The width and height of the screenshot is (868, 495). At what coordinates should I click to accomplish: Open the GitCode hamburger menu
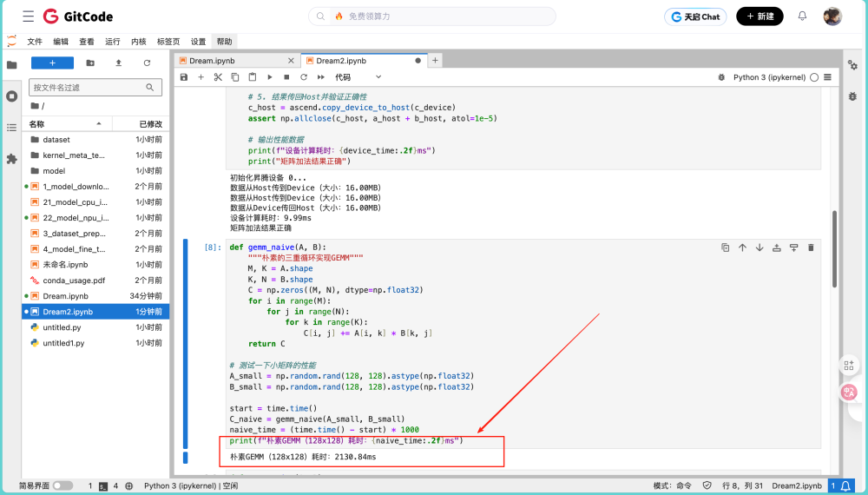tap(29, 16)
